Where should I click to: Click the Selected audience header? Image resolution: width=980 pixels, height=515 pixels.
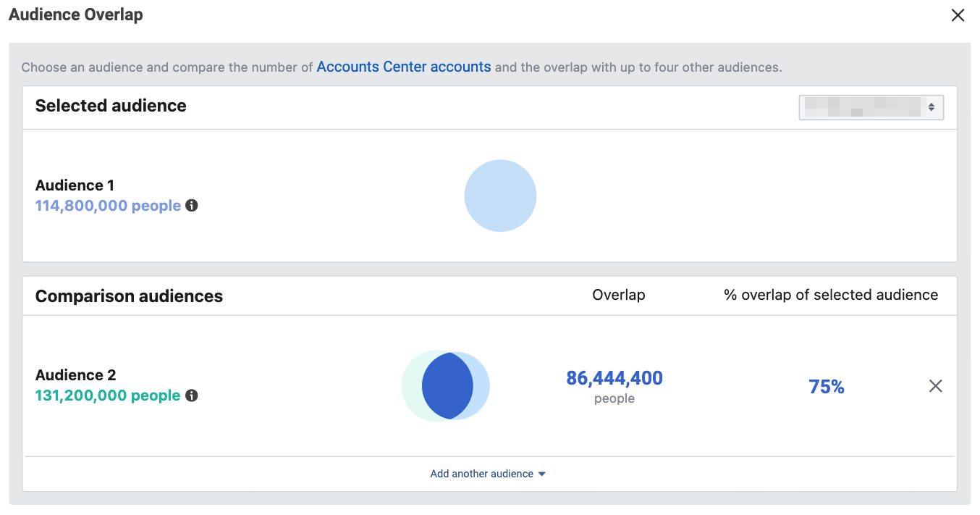[111, 106]
